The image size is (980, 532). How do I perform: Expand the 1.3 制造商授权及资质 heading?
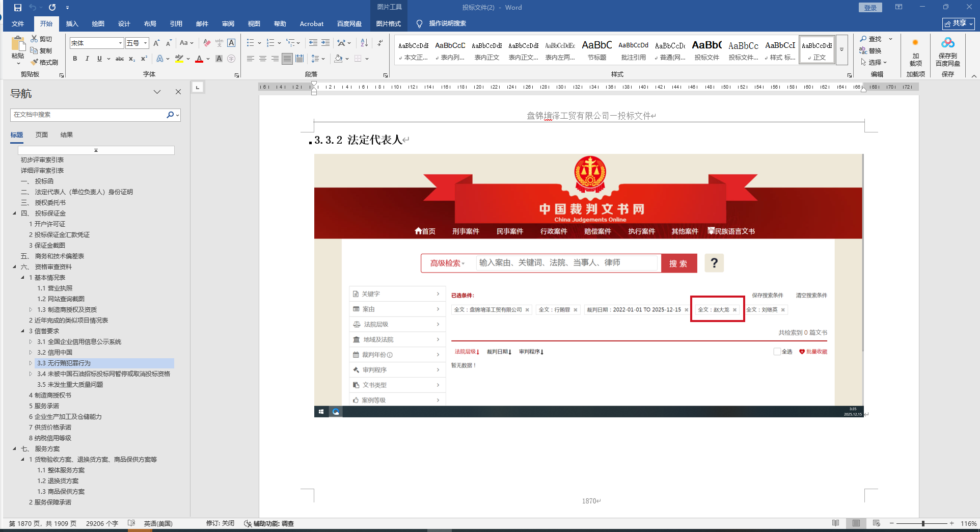click(31, 310)
